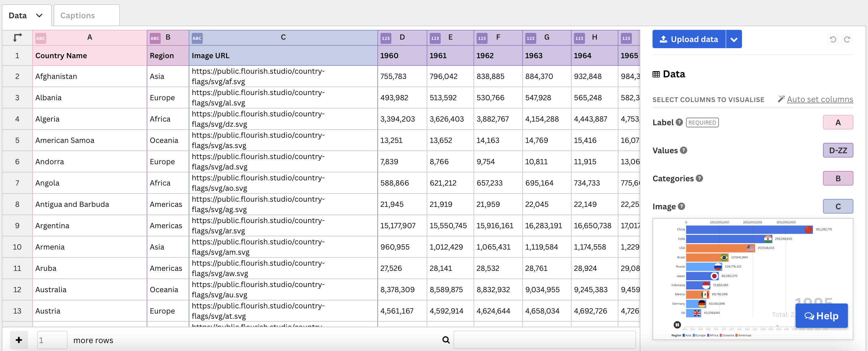Click the Country Name header cell
This screenshot has width=868, height=351.
pos(89,56)
